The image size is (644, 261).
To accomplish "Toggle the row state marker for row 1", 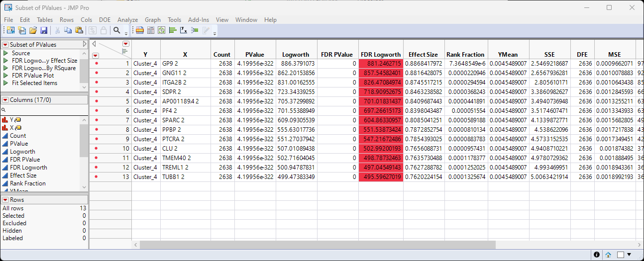I will [96, 64].
